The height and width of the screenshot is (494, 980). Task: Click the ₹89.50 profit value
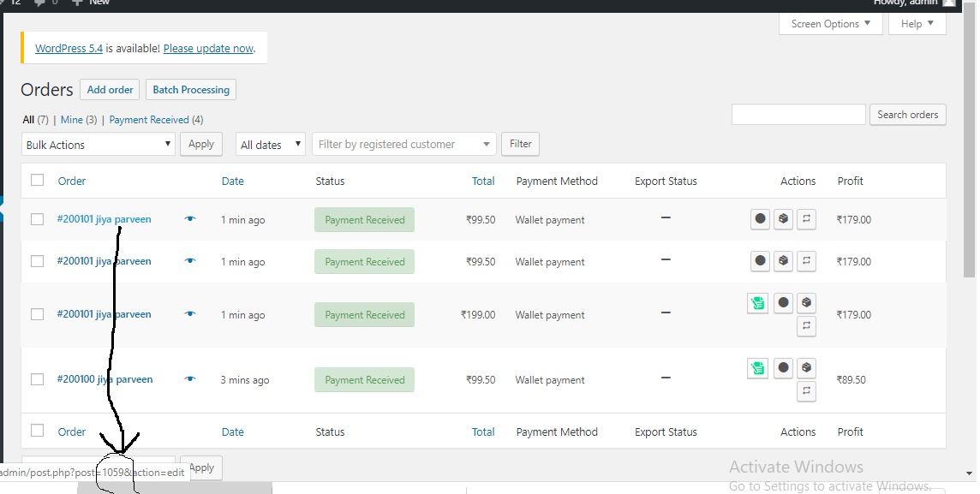point(852,380)
